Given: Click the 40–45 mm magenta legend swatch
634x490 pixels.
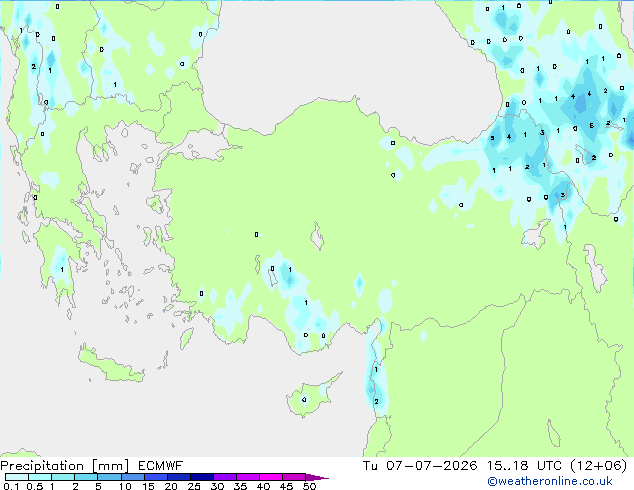Looking at the screenshot, I should [271, 477].
